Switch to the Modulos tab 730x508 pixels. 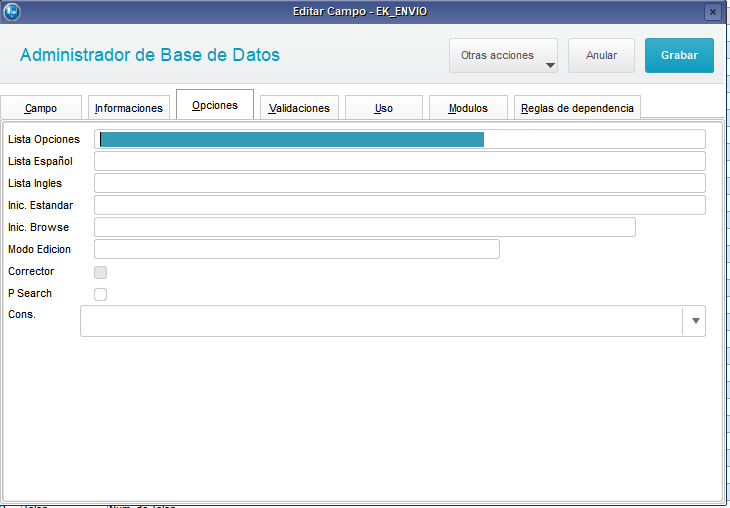tap(468, 108)
